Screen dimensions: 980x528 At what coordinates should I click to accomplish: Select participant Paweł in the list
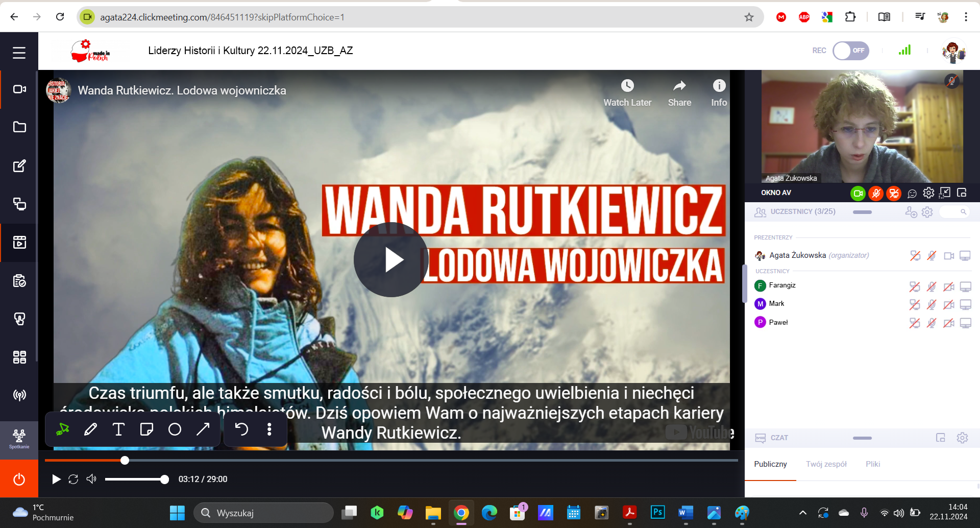tap(778, 322)
